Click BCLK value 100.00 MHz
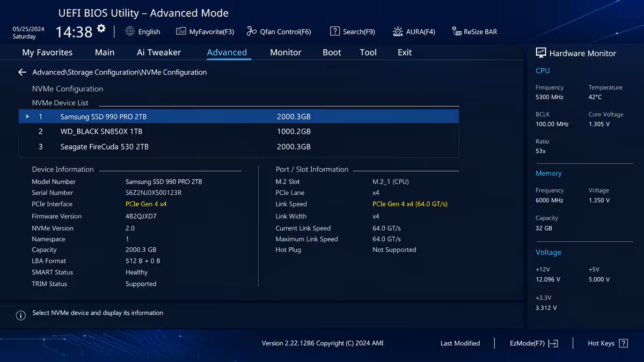This screenshot has width=644, height=362. 552,124
